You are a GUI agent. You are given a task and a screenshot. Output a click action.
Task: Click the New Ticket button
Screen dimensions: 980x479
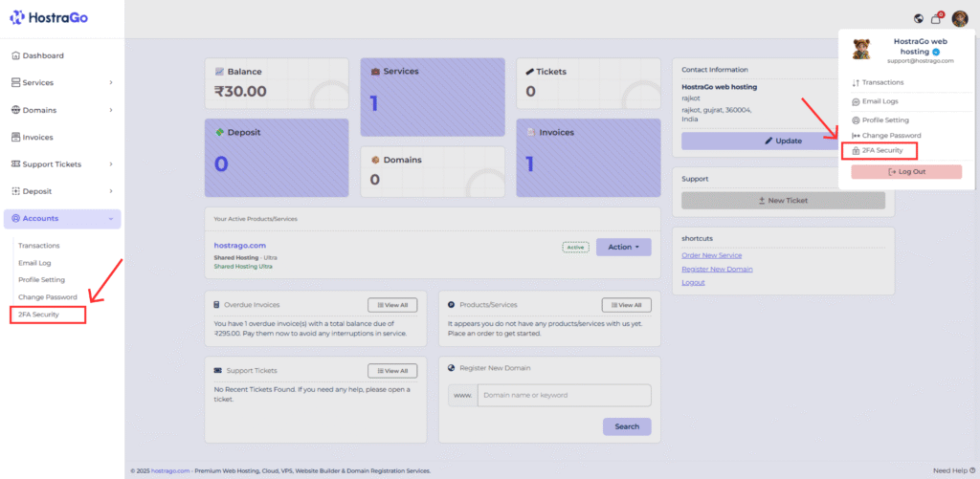(783, 201)
